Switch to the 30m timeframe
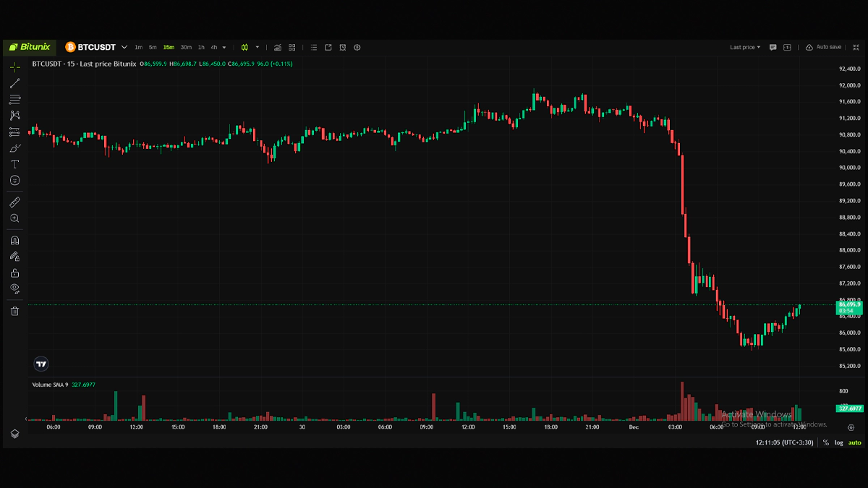Image resolution: width=868 pixels, height=488 pixels. pos(186,48)
